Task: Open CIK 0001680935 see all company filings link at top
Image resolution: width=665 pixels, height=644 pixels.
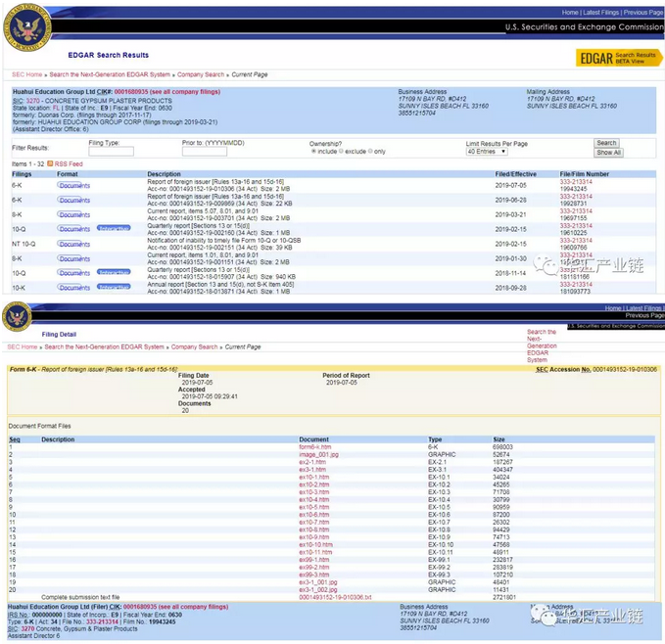Action: tap(167, 92)
